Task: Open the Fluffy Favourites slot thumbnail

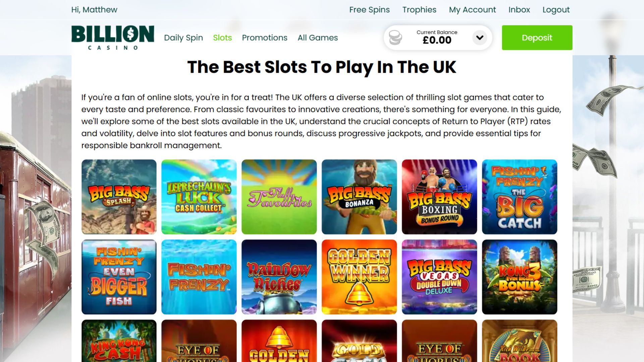Action: coord(279,197)
